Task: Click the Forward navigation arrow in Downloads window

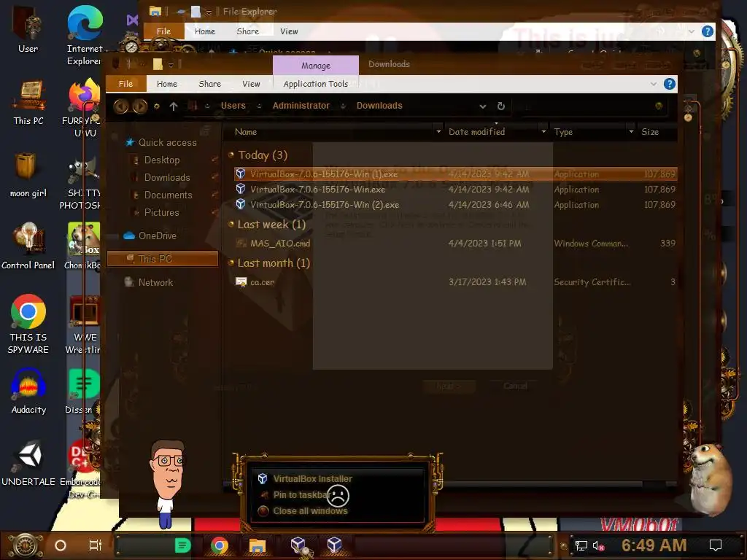Action: [139, 106]
